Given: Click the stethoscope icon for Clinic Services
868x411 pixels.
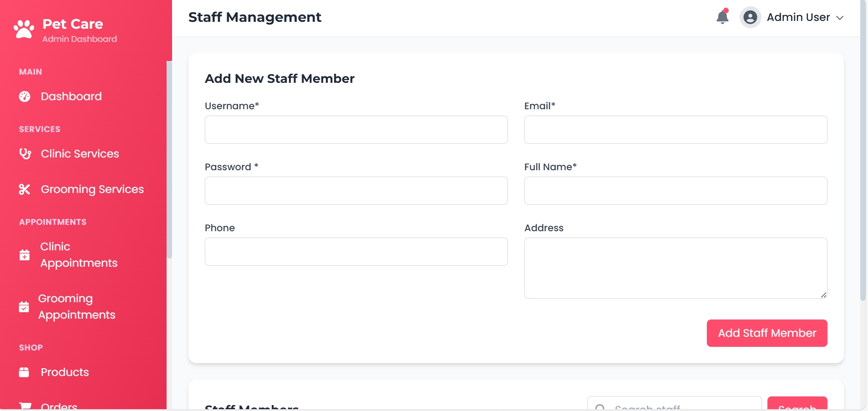Looking at the screenshot, I should click(25, 154).
